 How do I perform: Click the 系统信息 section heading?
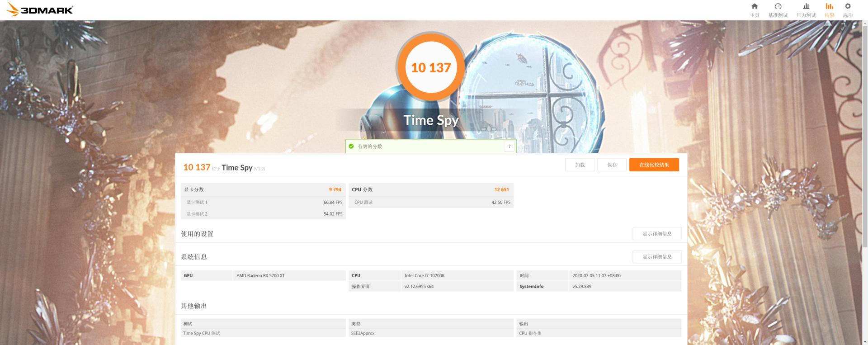pos(194,257)
